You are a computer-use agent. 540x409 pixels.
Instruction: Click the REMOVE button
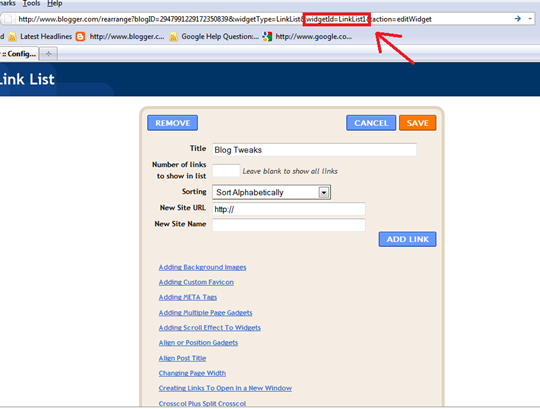click(173, 123)
